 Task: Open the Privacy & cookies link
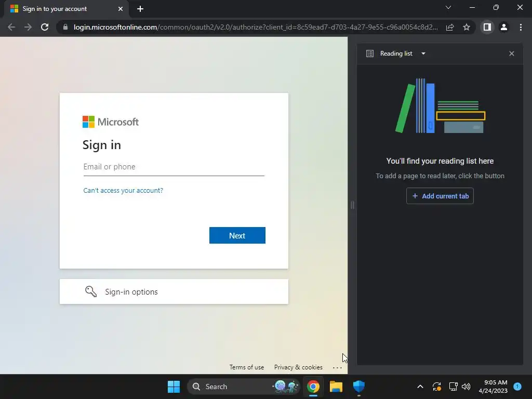coord(298,367)
